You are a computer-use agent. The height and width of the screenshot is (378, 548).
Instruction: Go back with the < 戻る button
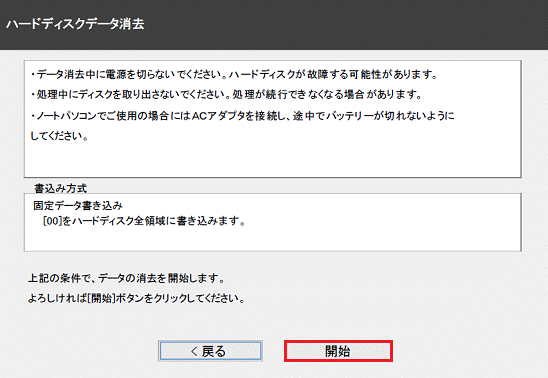tap(210, 351)
